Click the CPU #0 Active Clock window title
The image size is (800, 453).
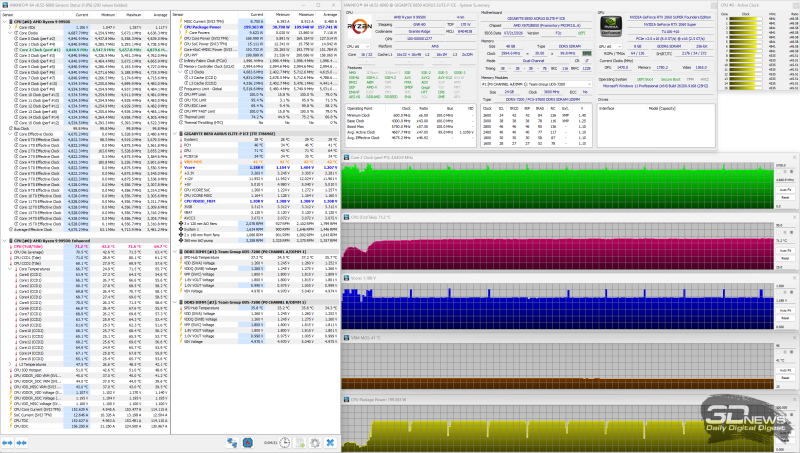[740, 5]
